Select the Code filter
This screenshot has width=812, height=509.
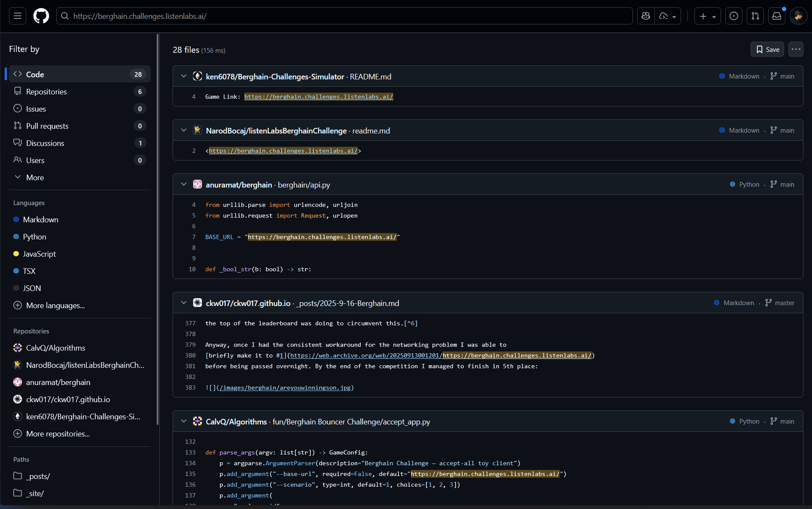80,74
